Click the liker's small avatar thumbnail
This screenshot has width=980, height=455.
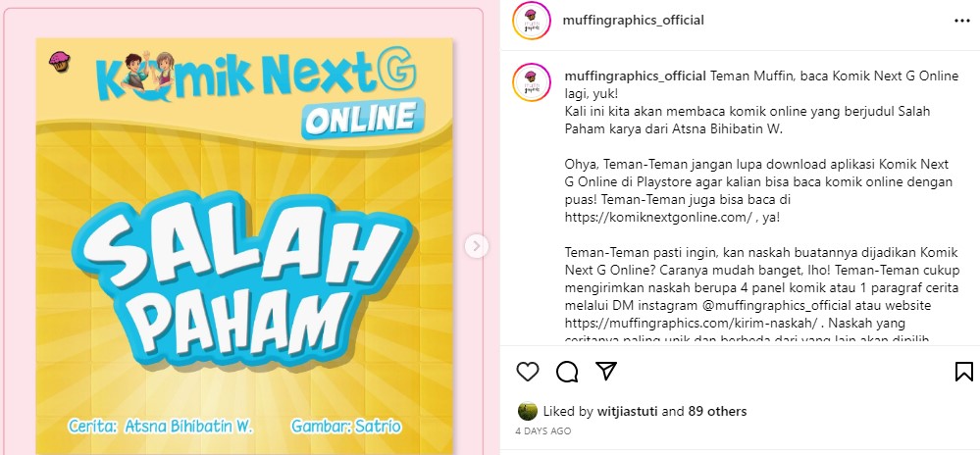coord(528,411)
